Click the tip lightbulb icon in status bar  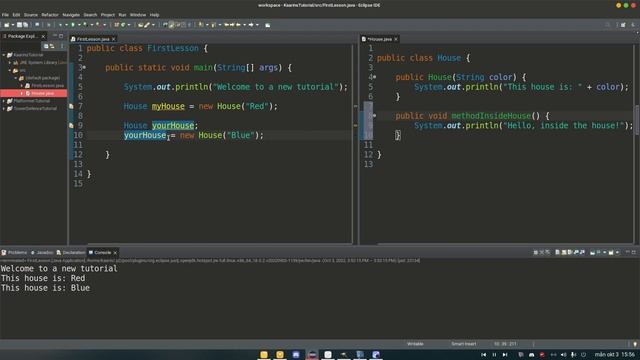tap(635, 344)
